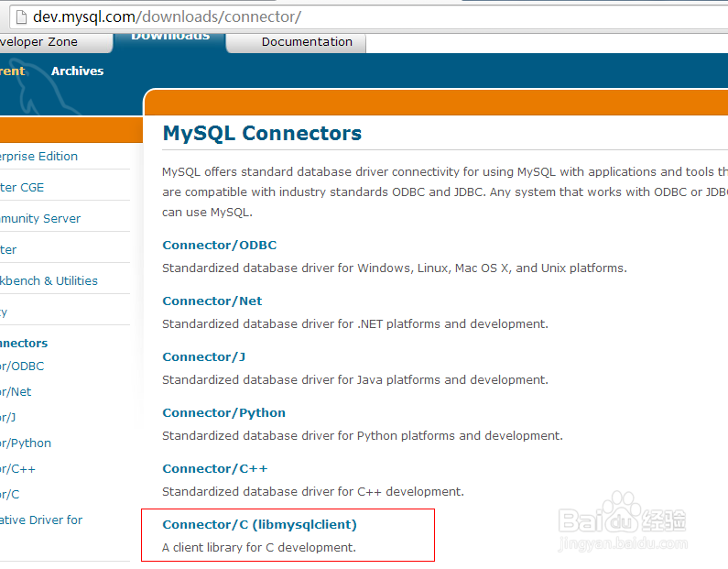Click the dev.mysql.com URL address field
The width and height of the screenshot is (728, 569).
[x=368, y=17]
